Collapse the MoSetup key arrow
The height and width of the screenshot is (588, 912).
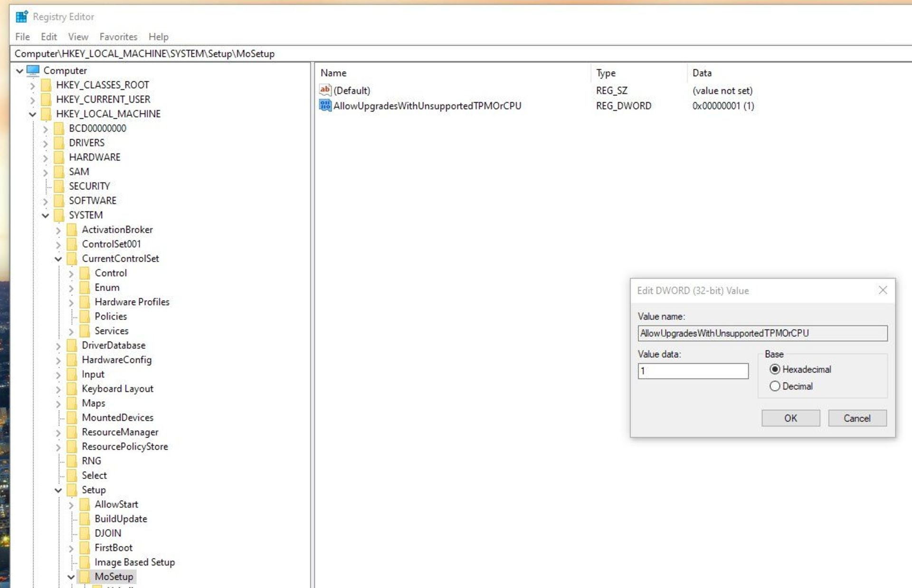pos(71,577)
